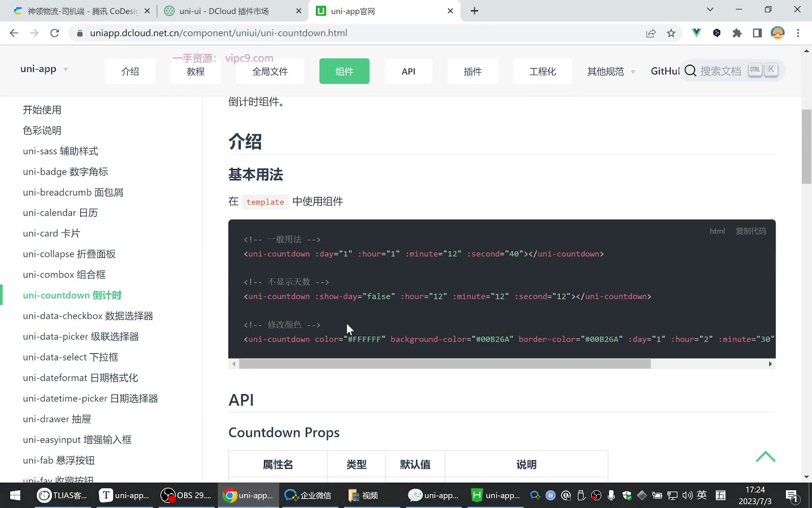This screenshot has height=508, width=812.
Task: Open uni-combox 组合框 in sidebar
Action: click(x=64, y=274)
